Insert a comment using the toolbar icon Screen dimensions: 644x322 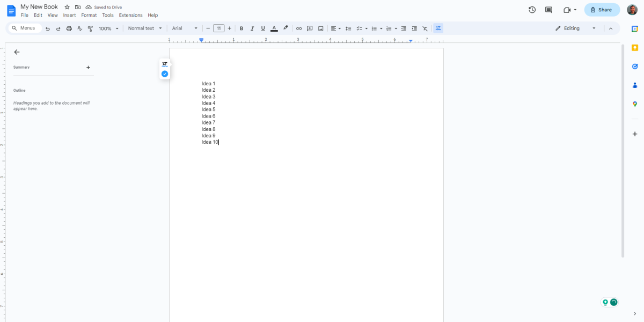tap(310, 28)
